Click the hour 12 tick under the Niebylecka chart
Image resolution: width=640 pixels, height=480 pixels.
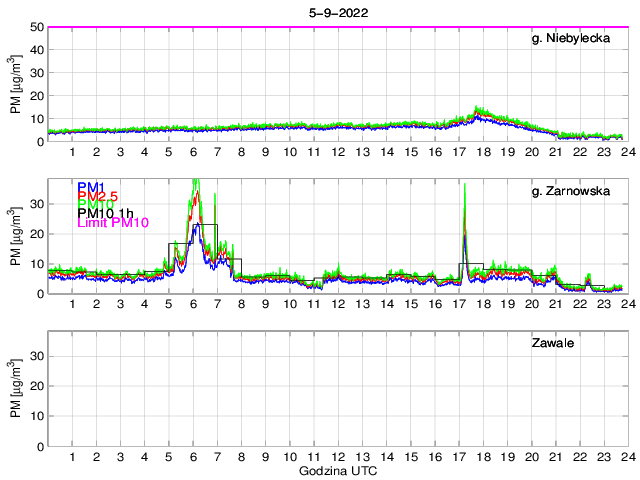pos(338,152)
